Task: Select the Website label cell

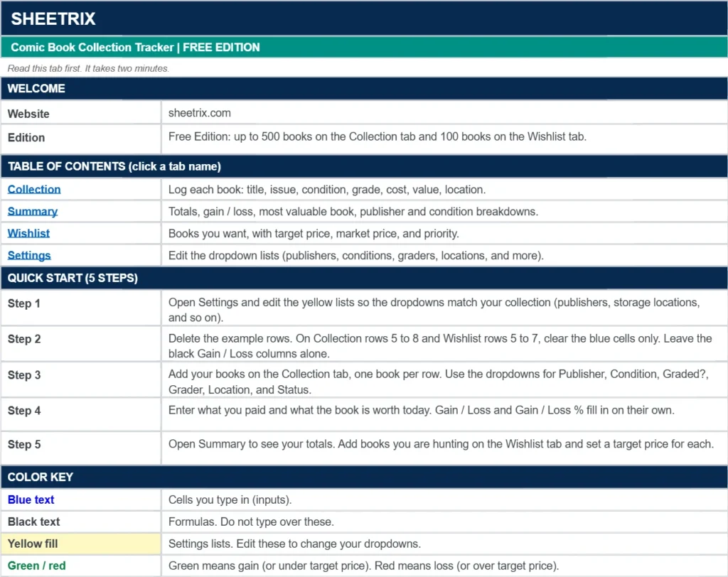Action: (x=81, y=113)
